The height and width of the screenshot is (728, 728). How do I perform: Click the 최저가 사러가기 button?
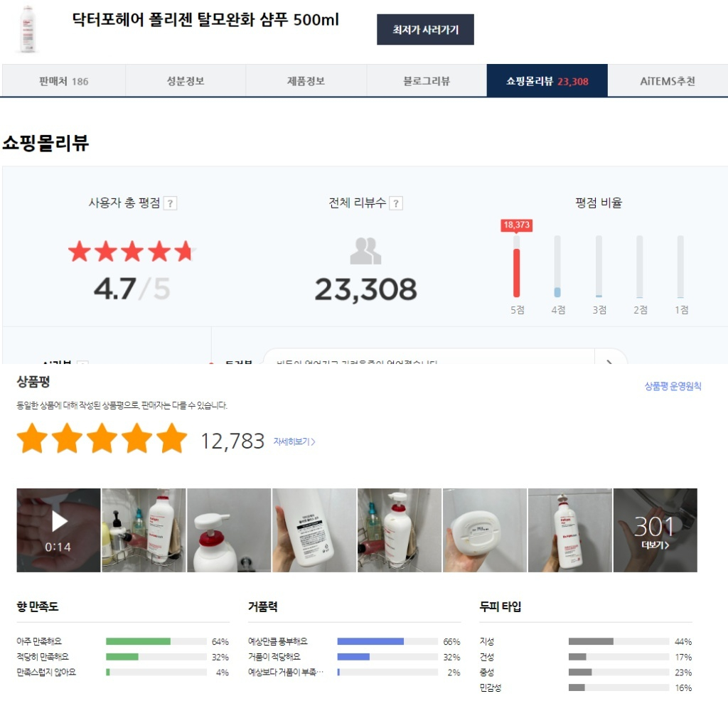pyautogui.click(x=425, y=30)
